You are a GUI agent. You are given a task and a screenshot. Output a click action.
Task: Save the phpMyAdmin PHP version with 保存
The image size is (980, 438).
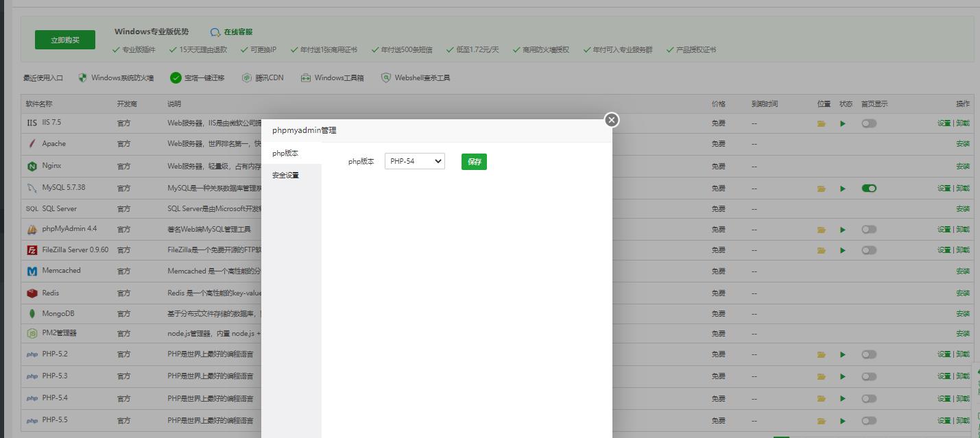[x=474, y=162]
